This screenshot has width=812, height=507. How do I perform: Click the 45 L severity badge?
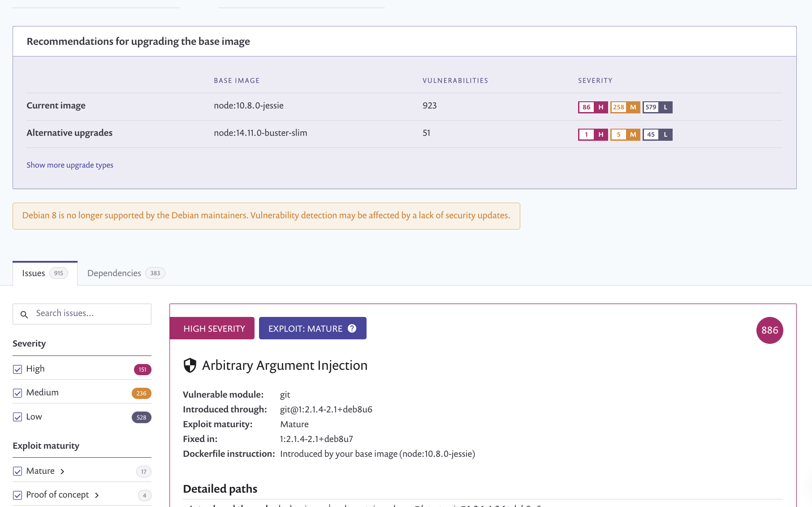[x=657, y=134]
